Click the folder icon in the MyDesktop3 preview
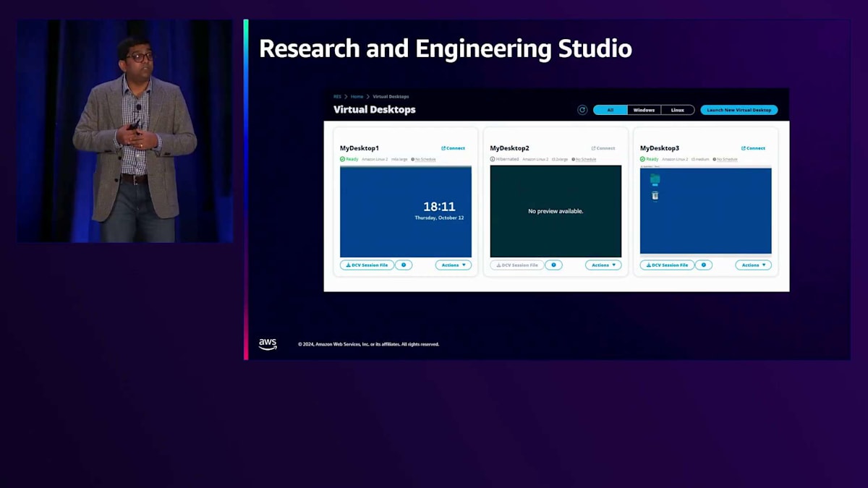 [x=655, y=179]
